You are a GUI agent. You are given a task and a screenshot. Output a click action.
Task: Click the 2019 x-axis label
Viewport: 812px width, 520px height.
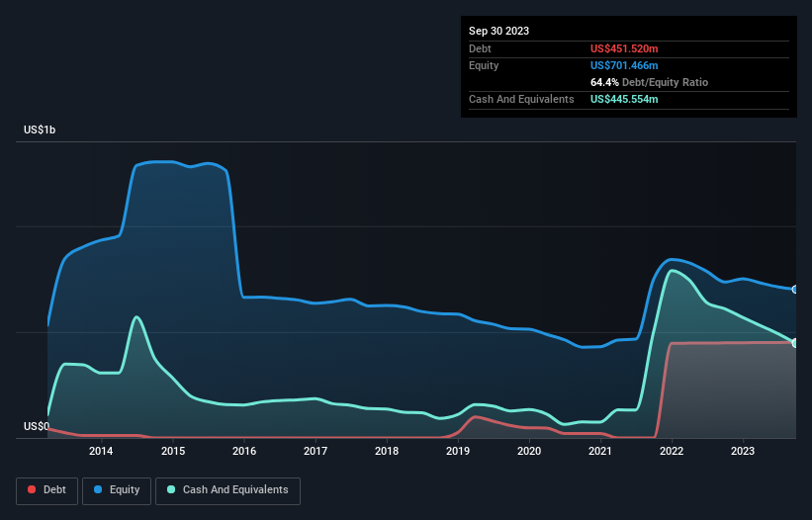[458, 451]
